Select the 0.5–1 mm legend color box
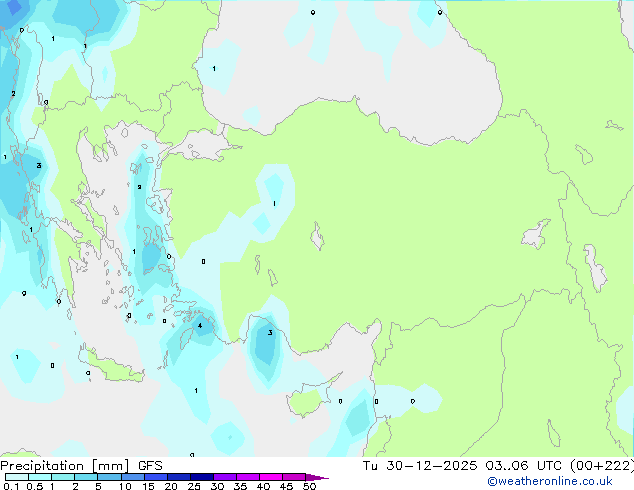Viewport: 634px width, 490px height. pyautogui.click(x=40, y=477)
